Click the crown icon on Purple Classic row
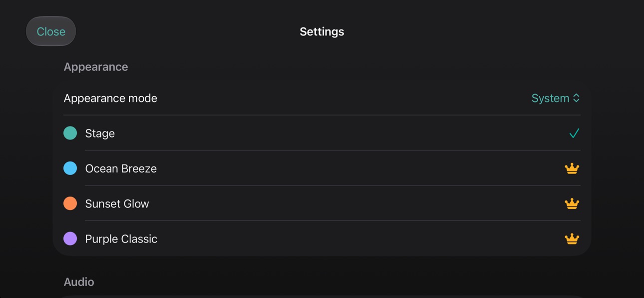Image resolution: width=644 pixels, height=298 pixels. 572,239
